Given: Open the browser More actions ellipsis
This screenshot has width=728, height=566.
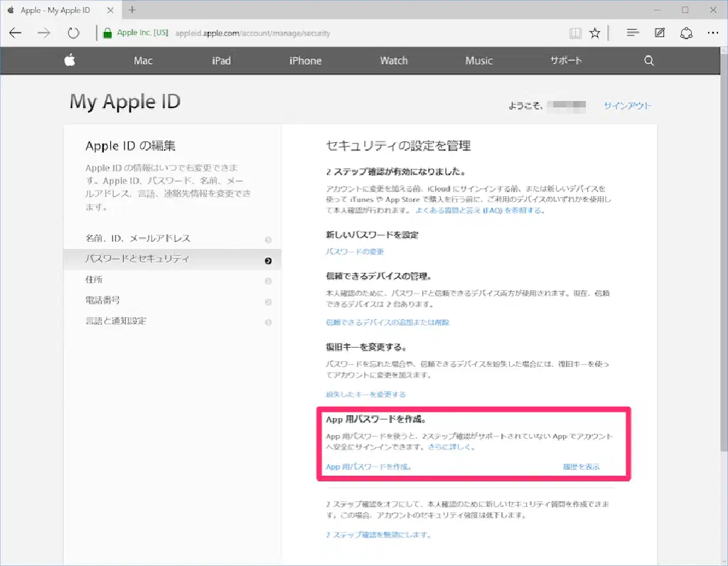Looking at the screenshot, I should pos(713,33).
